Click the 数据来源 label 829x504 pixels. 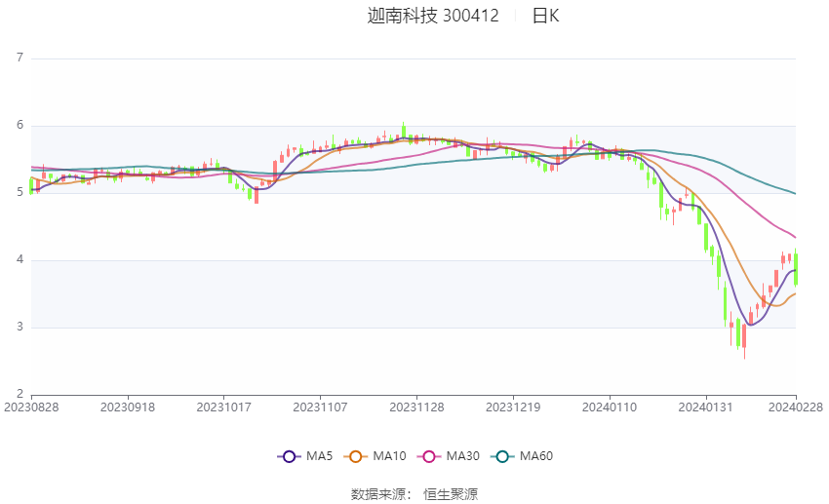pos(378,494)
